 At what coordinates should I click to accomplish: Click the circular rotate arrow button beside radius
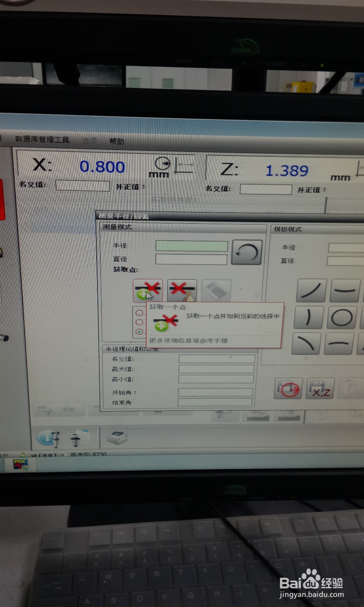click(247, 252)
